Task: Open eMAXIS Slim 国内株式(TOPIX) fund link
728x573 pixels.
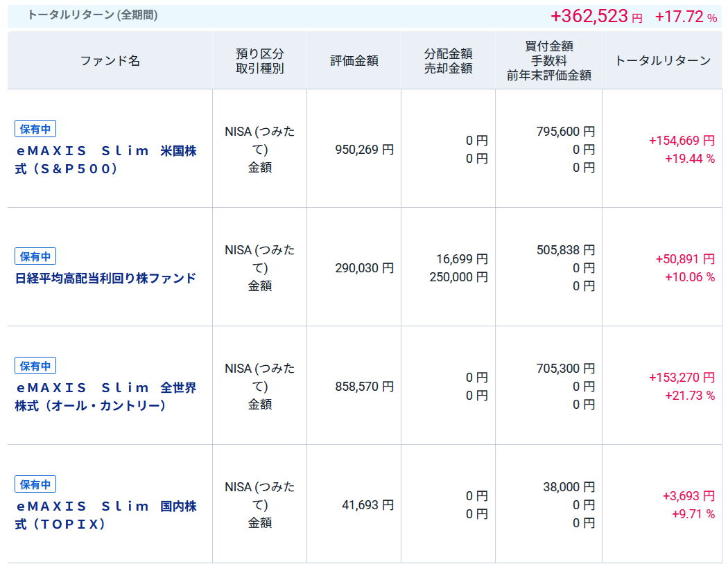Action: [106, 515]
